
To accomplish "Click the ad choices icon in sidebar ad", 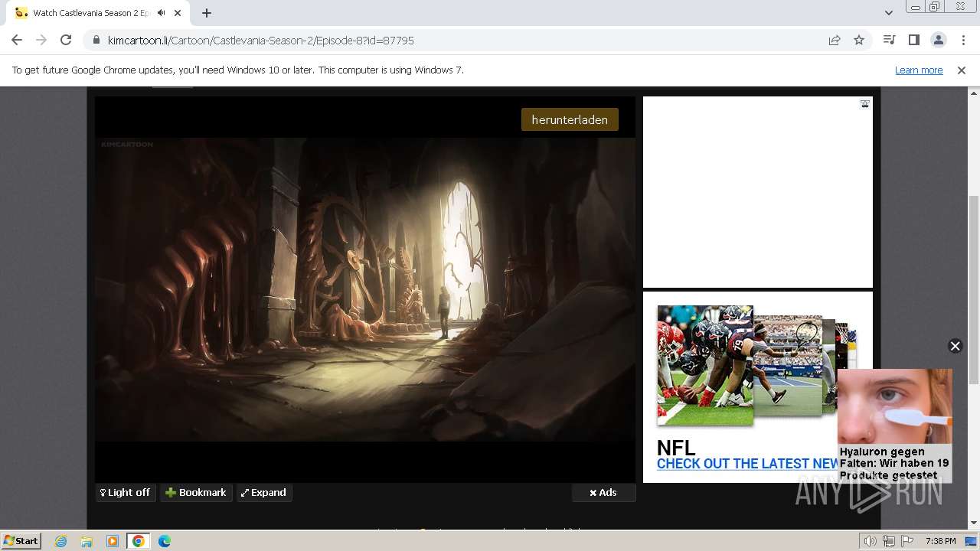I will tap(864, 104).
